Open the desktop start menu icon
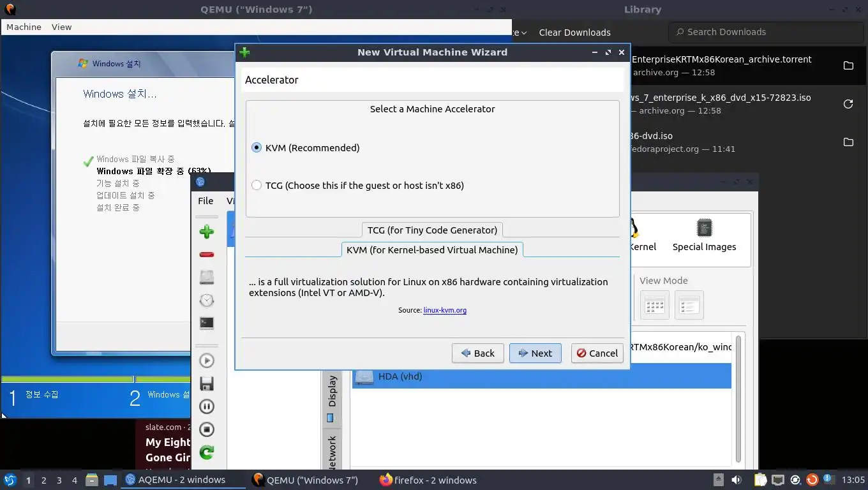The height and width of the screenshot is (490, 868). 10,480
